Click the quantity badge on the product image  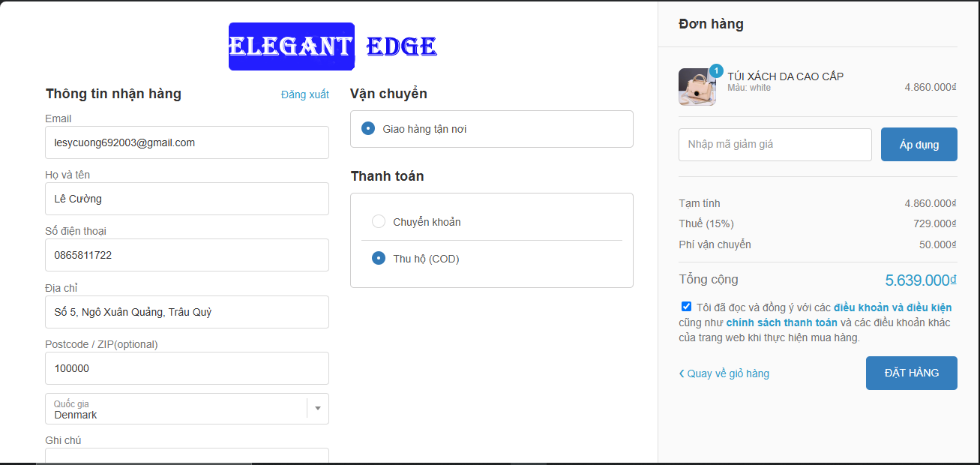pos(715,70)
